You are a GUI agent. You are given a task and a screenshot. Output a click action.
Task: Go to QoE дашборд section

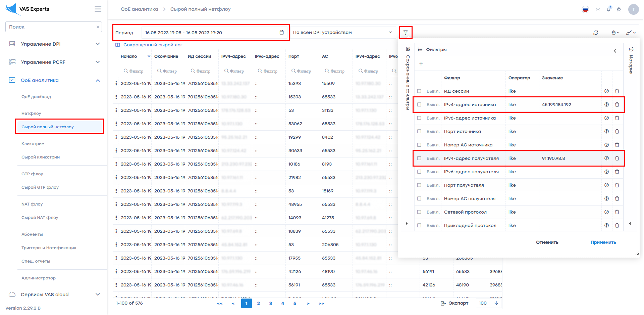coord(36,97)
